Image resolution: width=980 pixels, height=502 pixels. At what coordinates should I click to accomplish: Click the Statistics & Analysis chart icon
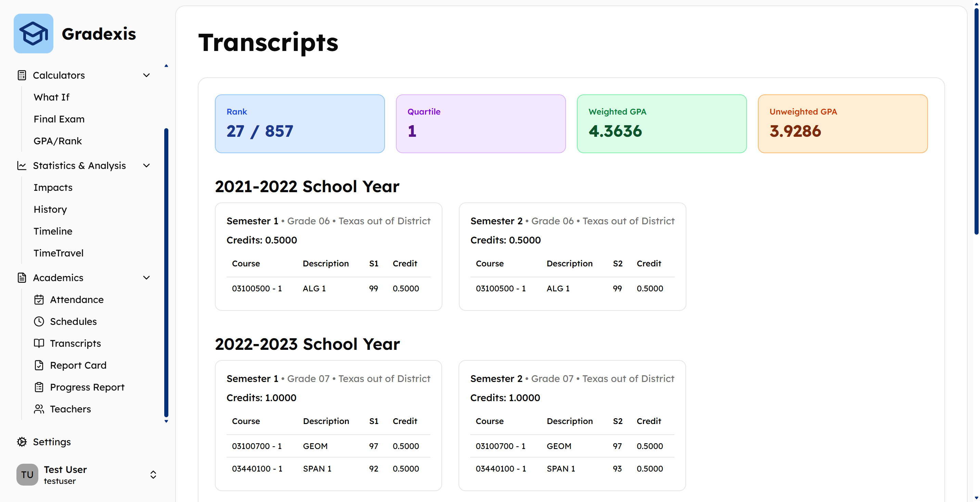click(22, 166)
